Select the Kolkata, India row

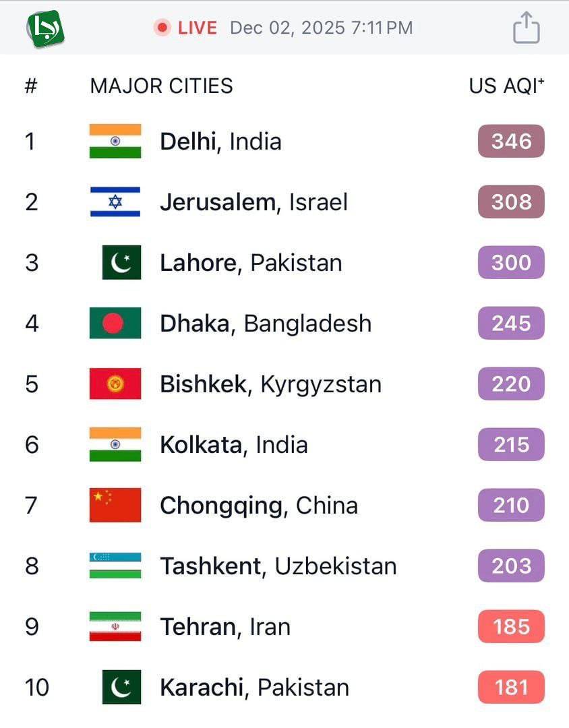click(x=233, y=445)
